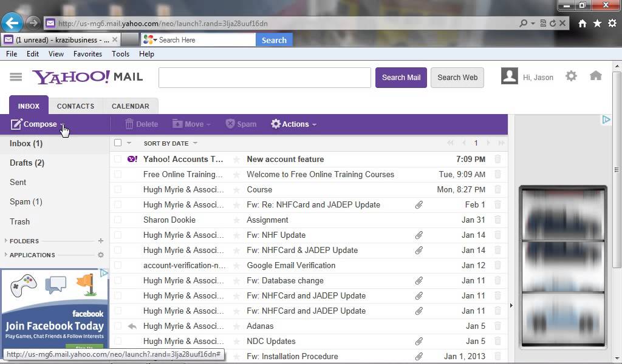Click the user profile avatar icon
622x364 pixels.
(510, 76)
